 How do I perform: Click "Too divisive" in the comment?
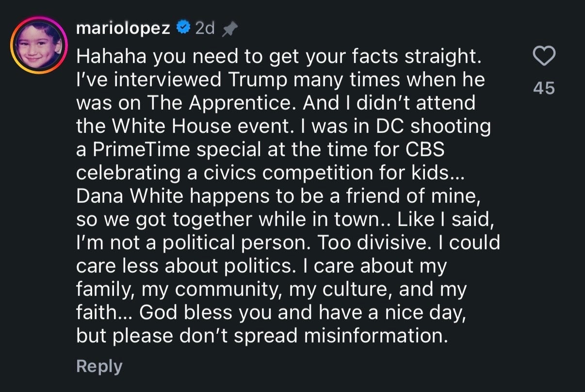[x=374, y=243]
